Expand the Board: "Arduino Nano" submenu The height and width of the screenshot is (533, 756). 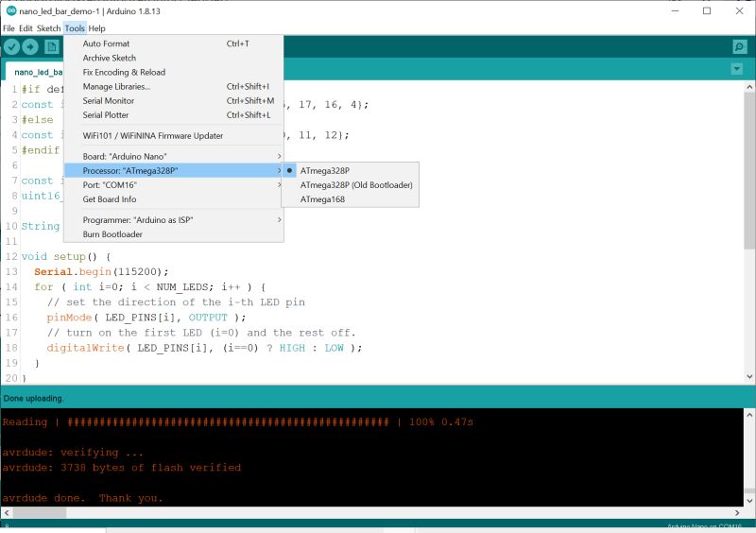(174, 156)
